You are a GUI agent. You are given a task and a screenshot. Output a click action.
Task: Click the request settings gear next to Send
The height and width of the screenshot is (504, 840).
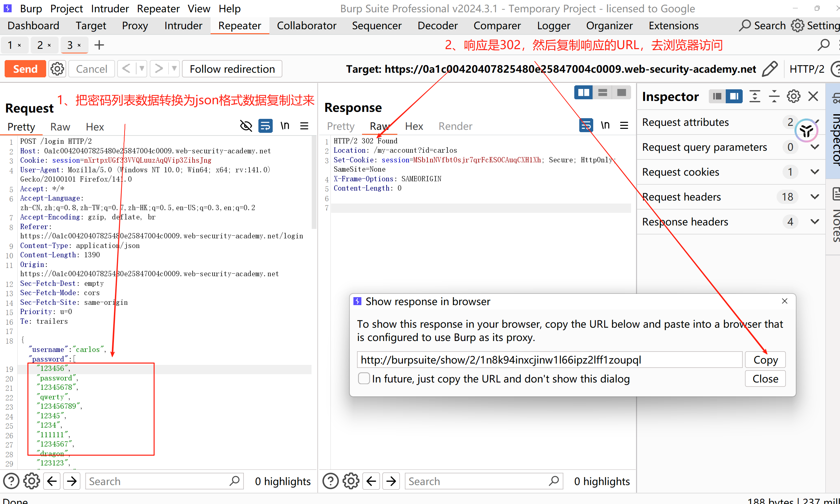(57, 69)
